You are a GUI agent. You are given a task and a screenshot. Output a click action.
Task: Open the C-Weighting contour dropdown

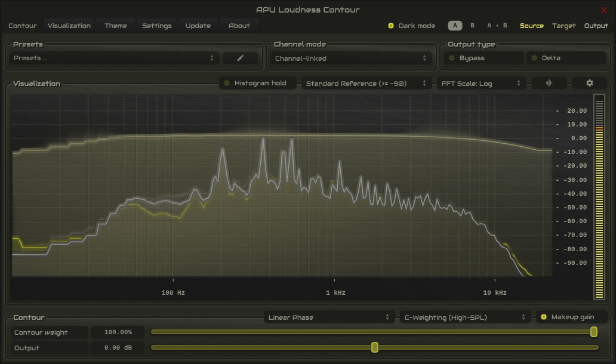[x=465, y=317]
